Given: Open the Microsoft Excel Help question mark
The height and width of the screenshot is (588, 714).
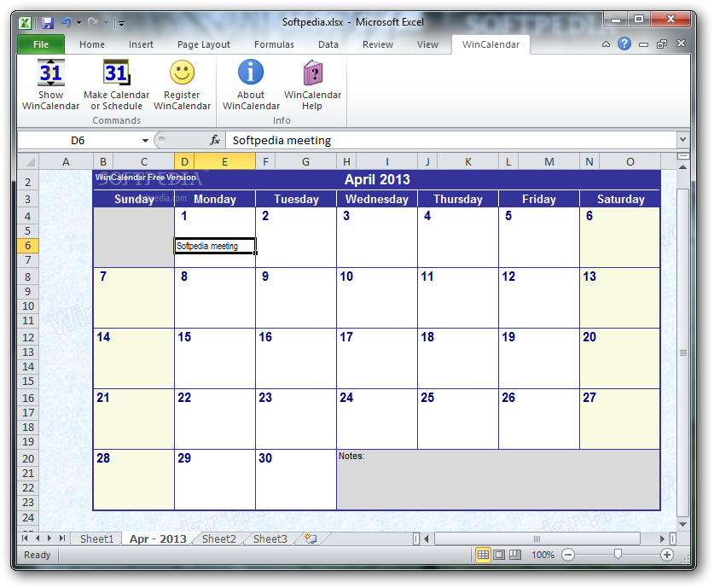Looking at the screenshot, I should [624, 44].
